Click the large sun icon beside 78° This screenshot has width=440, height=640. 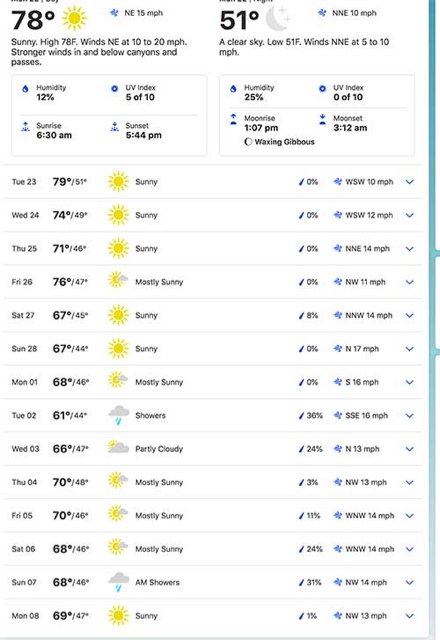click(74, 19)
